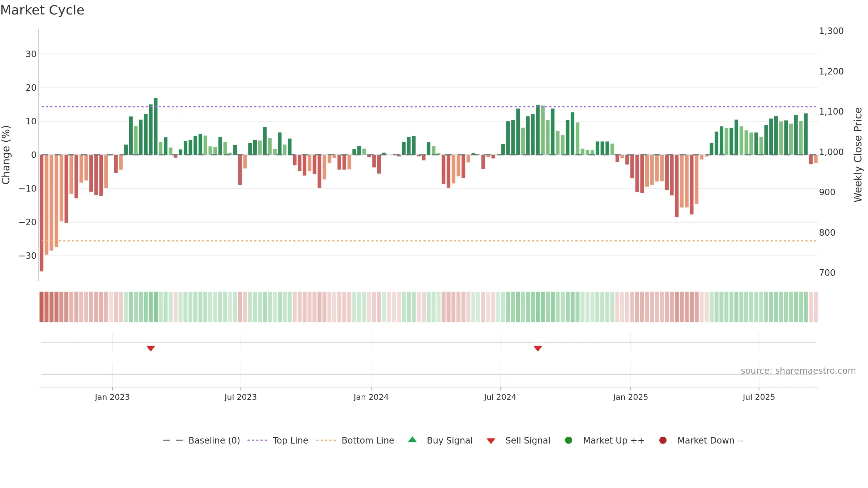The width and height of the screenshot is (868, 488).
Task: Click the 30 percent axis label
Action: pyautogui.click(x=31, y=54)
